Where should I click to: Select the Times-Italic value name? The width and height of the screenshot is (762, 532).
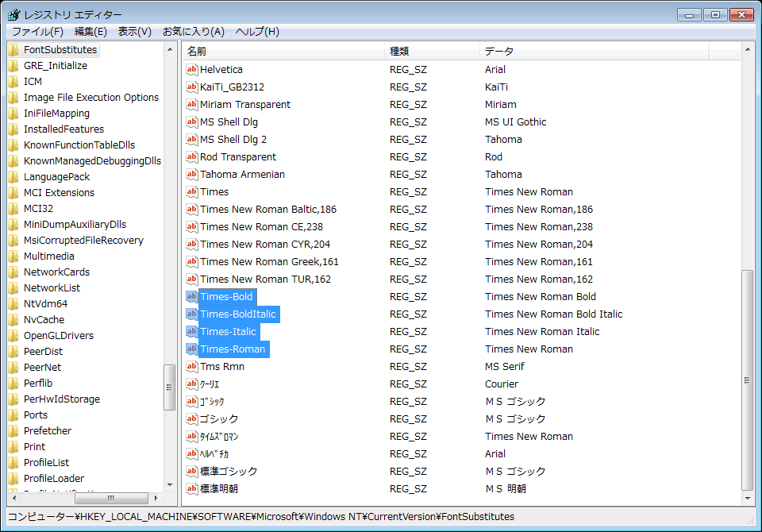tap(229, 332)
